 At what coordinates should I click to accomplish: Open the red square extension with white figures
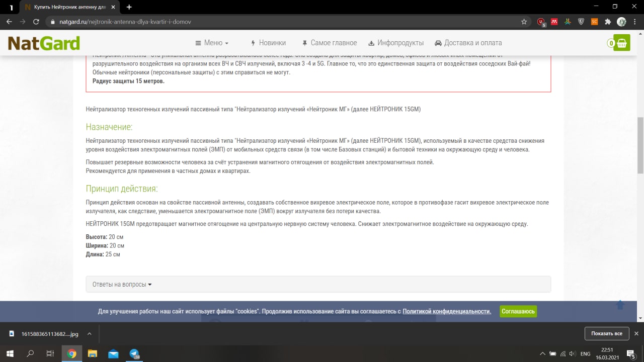(x=554, y=22)
